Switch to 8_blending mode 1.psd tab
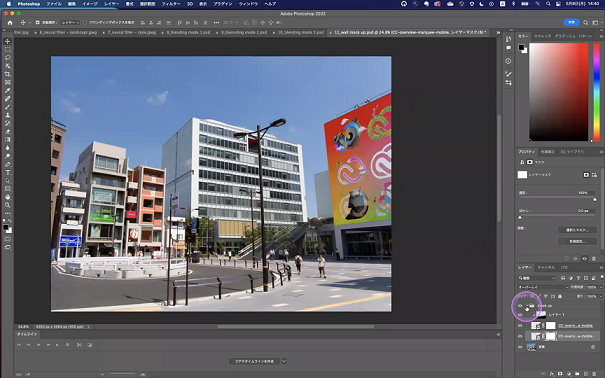 click(188, 32)
